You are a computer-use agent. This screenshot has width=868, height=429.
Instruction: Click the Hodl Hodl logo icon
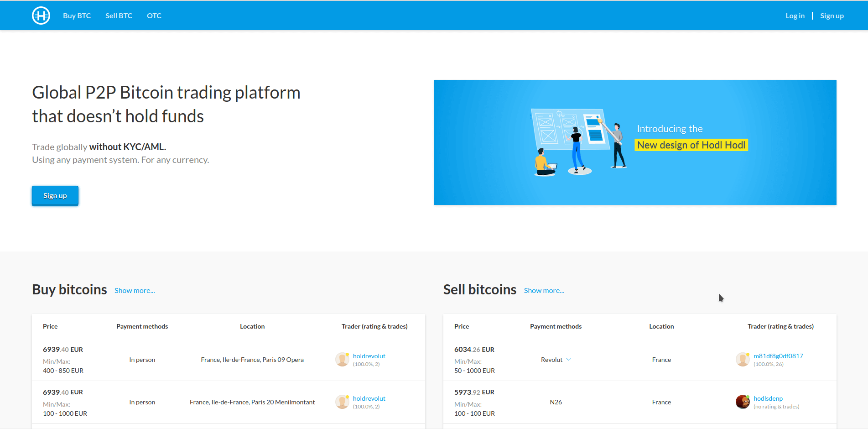click(x=41, y=15)
